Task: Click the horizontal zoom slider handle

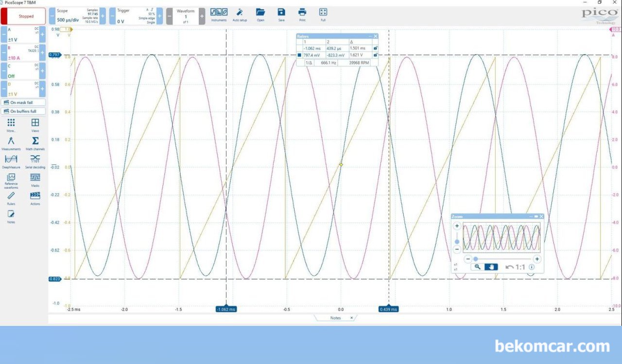Action: [x=476, y=259]
